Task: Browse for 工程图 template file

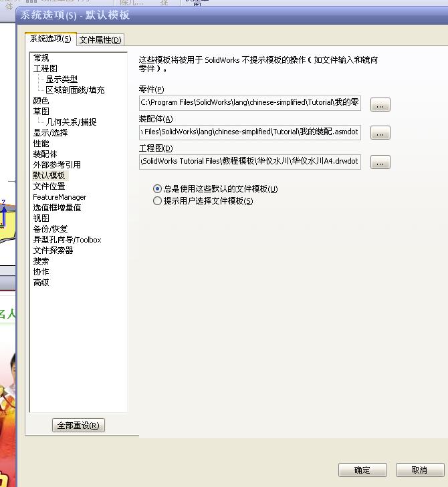Action: coord(380,162)
